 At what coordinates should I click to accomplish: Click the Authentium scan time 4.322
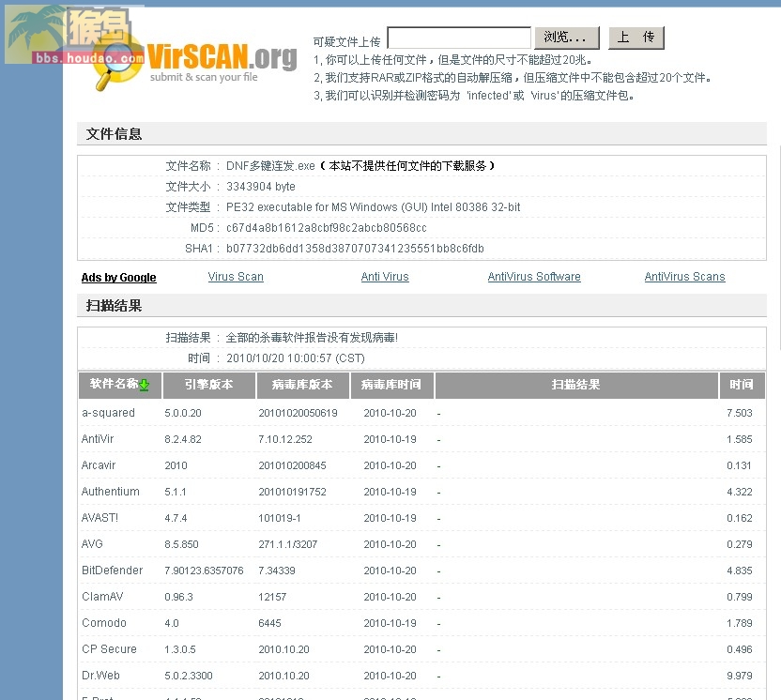pos(740,492)
